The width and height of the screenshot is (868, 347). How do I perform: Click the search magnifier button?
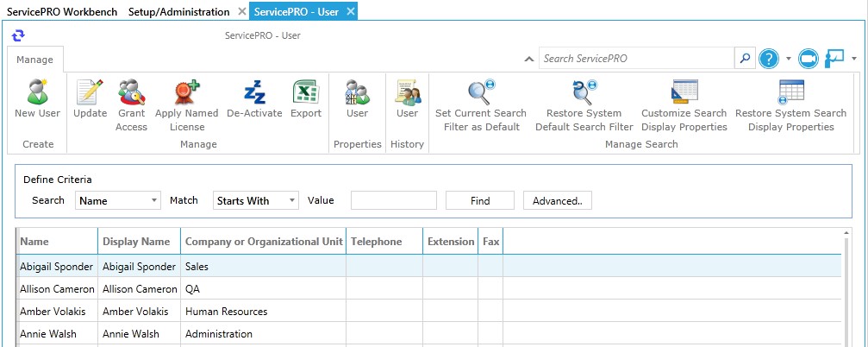[x=745, y=58]
